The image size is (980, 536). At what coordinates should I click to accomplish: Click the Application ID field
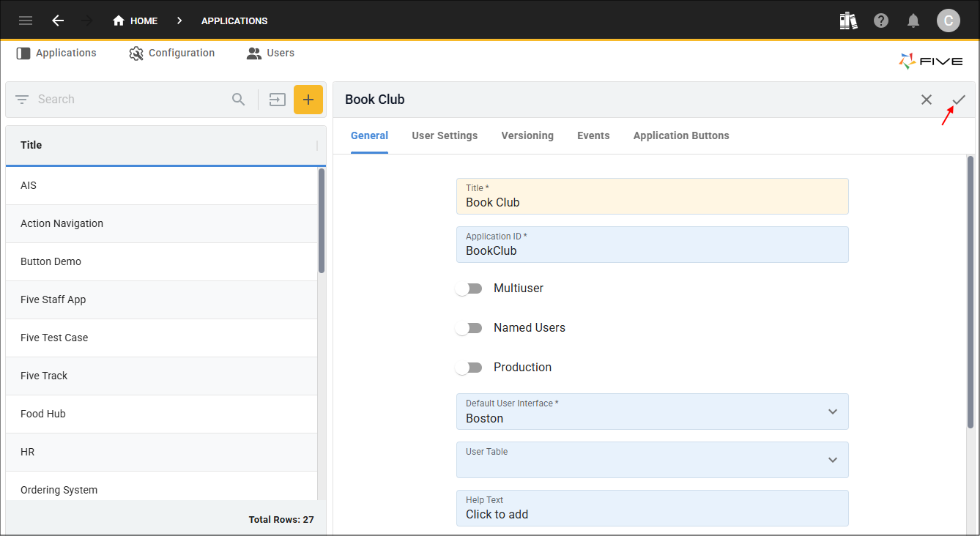(652, 245)
